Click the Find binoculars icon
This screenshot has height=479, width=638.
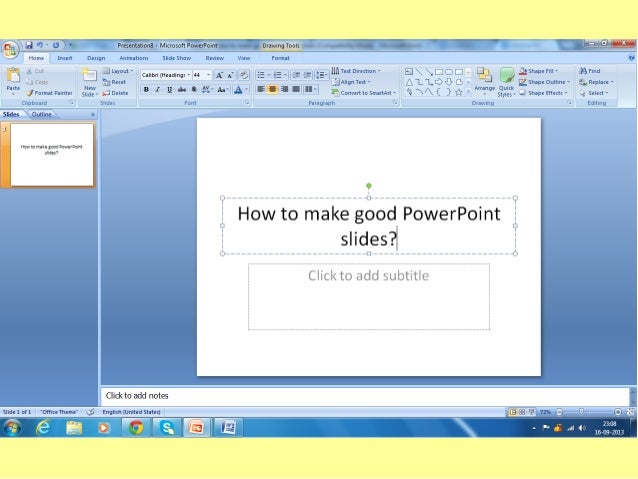click(x=583, y=71)
